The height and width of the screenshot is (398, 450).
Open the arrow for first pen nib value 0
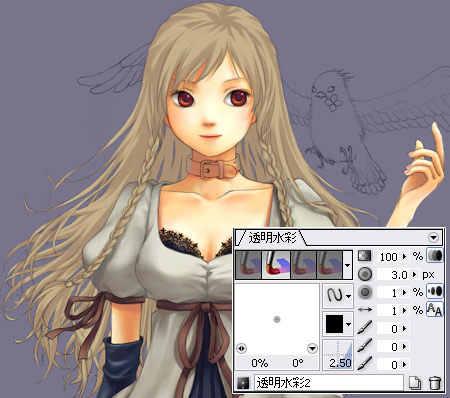(404, 328)
